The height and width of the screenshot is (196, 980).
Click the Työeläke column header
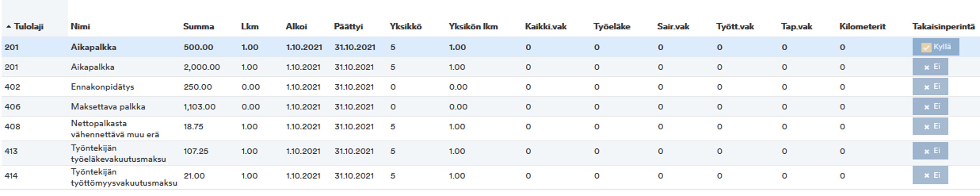tap(612, 27)
